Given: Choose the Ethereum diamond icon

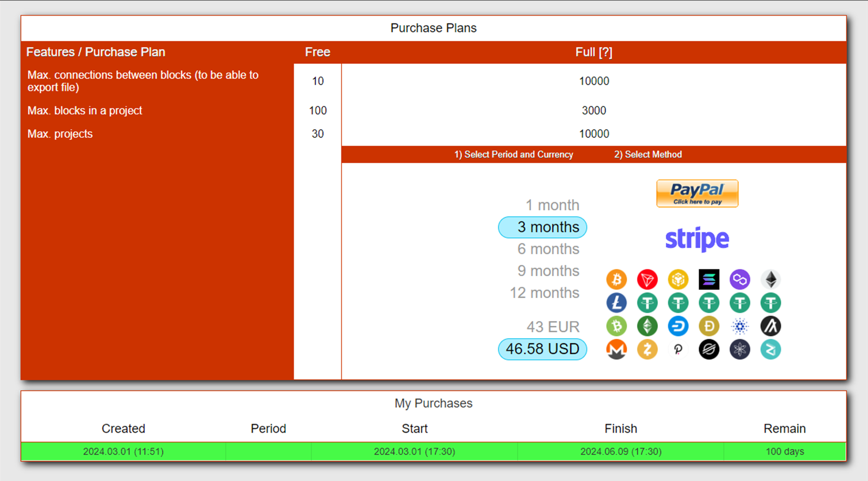Looking at the screenshot, I should click(771, 279).
